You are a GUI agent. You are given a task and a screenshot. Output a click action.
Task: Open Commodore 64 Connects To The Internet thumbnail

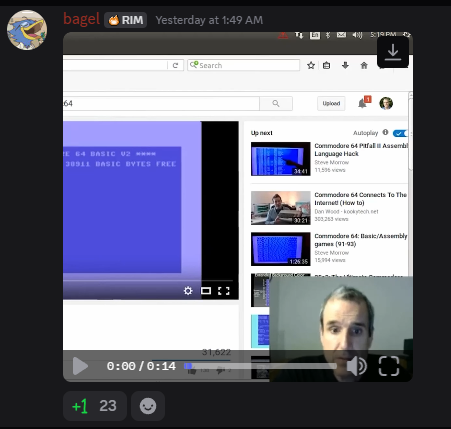coord(281,208)
